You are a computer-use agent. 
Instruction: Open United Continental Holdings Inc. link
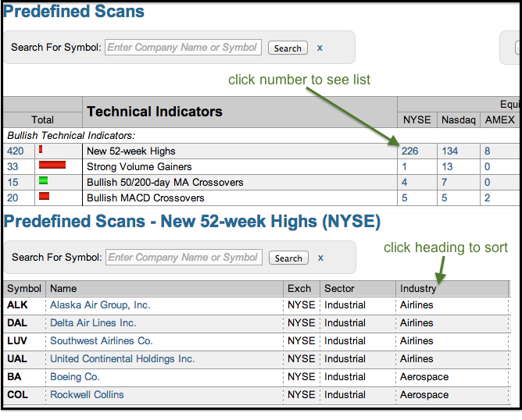(123, 359)
